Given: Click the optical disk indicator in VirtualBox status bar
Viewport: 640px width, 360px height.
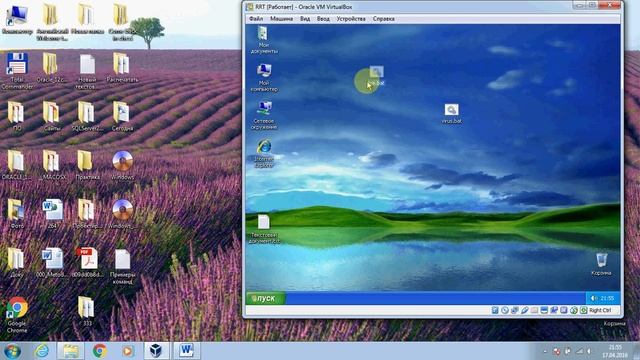Looking at the screenshot, I should coord(505,310).
